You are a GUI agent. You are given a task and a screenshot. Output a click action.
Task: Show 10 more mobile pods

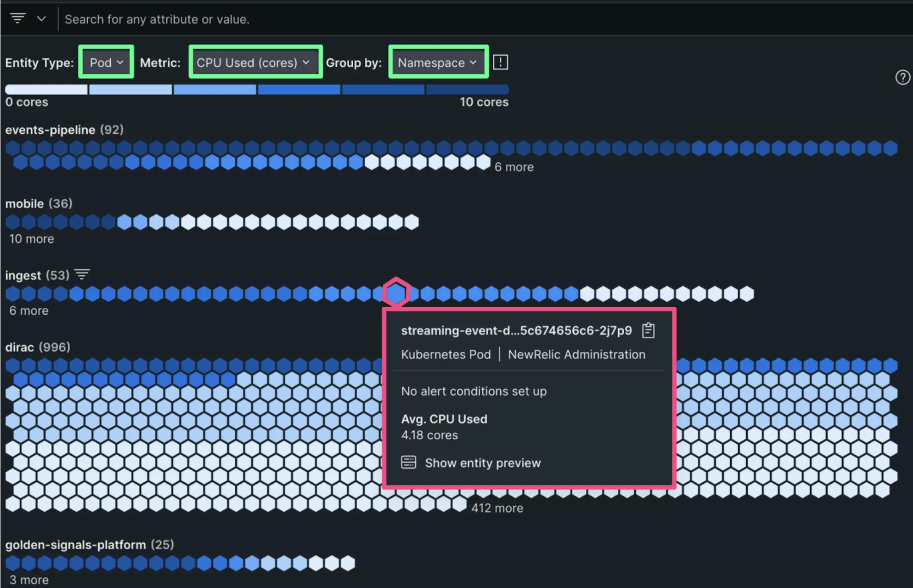[x=31, y=239]
